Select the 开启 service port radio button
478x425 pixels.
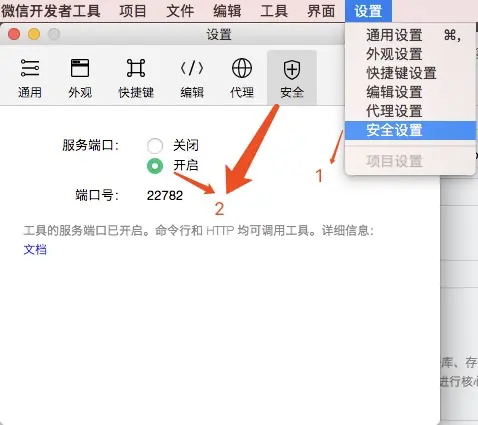155,166
